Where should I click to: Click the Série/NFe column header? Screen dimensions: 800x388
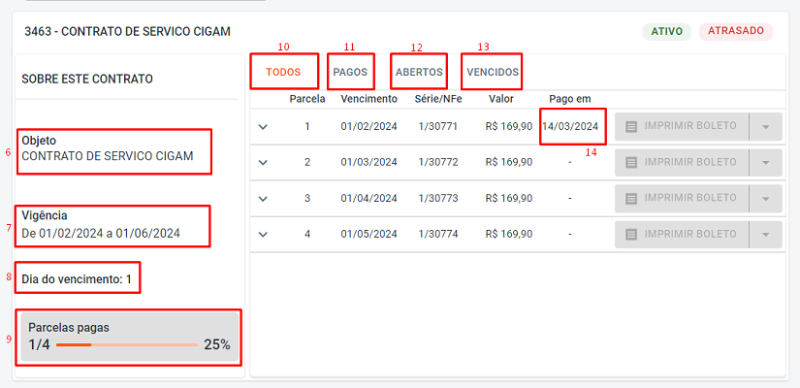(438, 99)
